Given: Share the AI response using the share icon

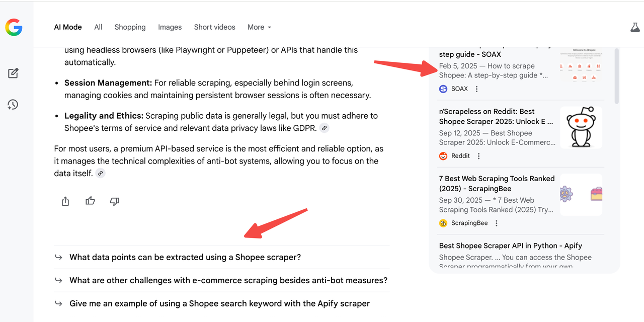Looking at the screenshot, I should pos(65,201).
